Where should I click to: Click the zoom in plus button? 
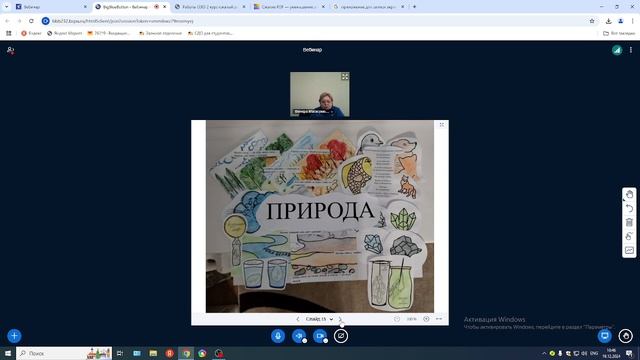tap(426, 319)
